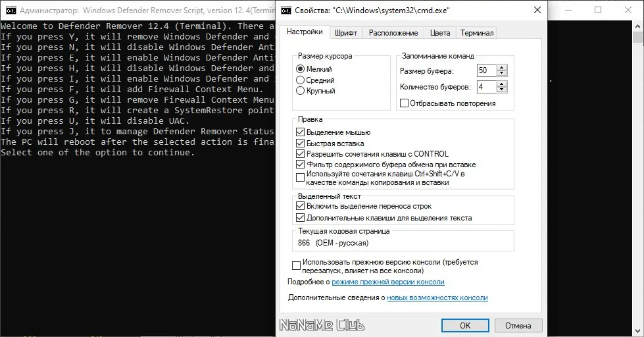
Task: Click cmd icon in Defender Remover window title
Action: (x=11, y=11)
